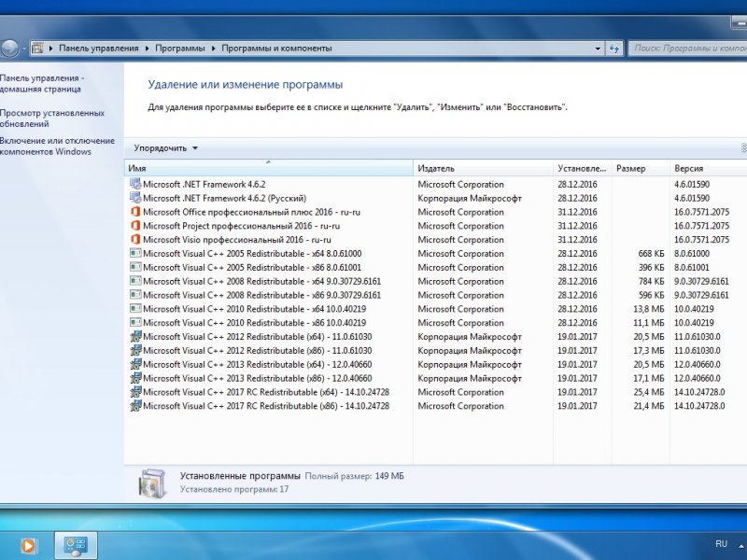Click publisher Корпорация Майкрософт in .NET Русский row

click(470, 198)
